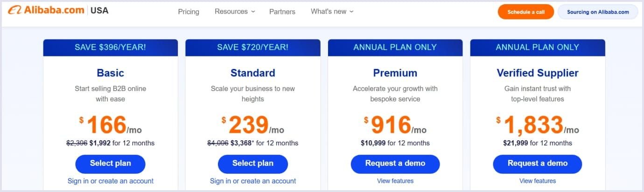Expand the Resources dropdown menu

[x=235, y=12]
